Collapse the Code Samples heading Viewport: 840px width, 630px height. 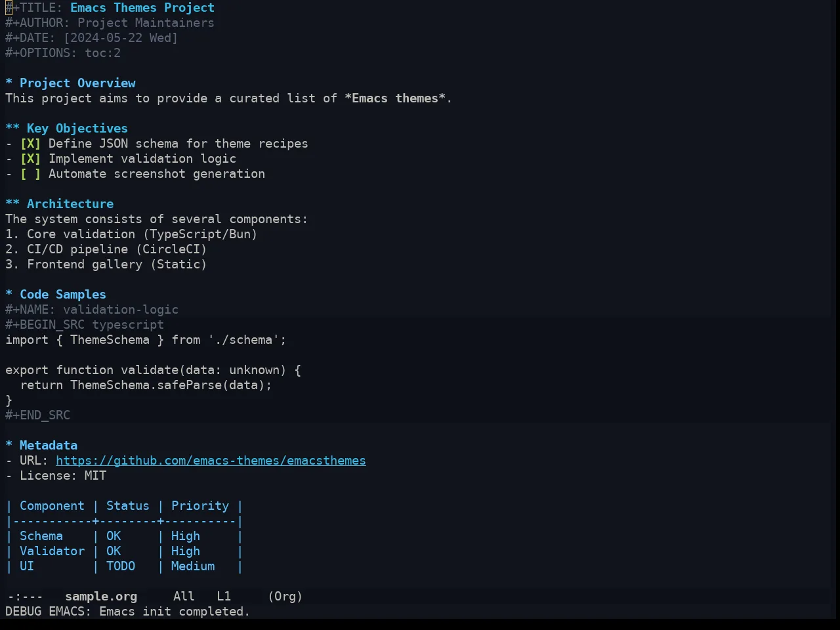(56, 295)
